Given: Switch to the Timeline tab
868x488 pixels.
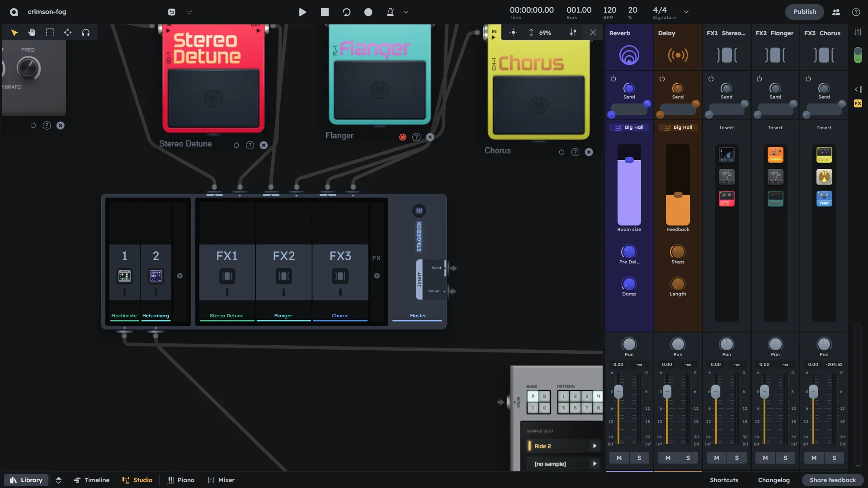Looking at the screenshot, I should pyautogui.click(x=92, y=480).
